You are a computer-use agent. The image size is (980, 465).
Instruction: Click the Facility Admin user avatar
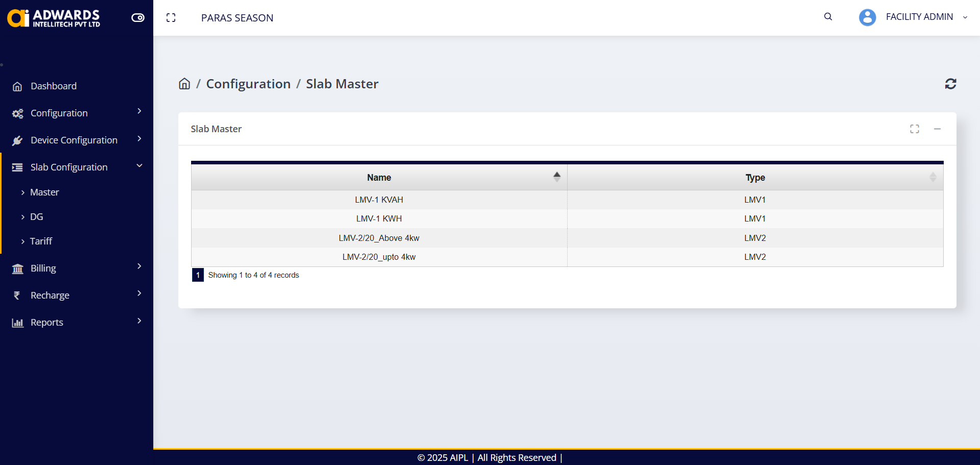[x=867, y=17]
